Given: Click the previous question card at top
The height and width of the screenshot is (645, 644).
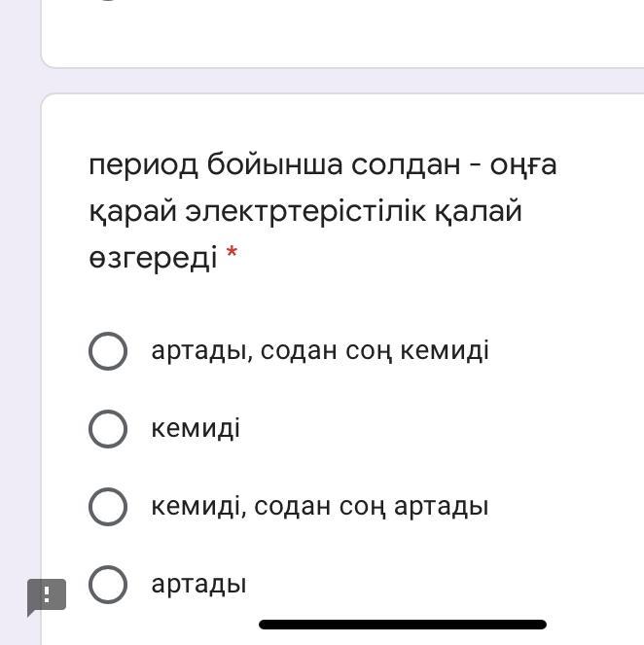Looking at the screenshot, I should point(342,33).
